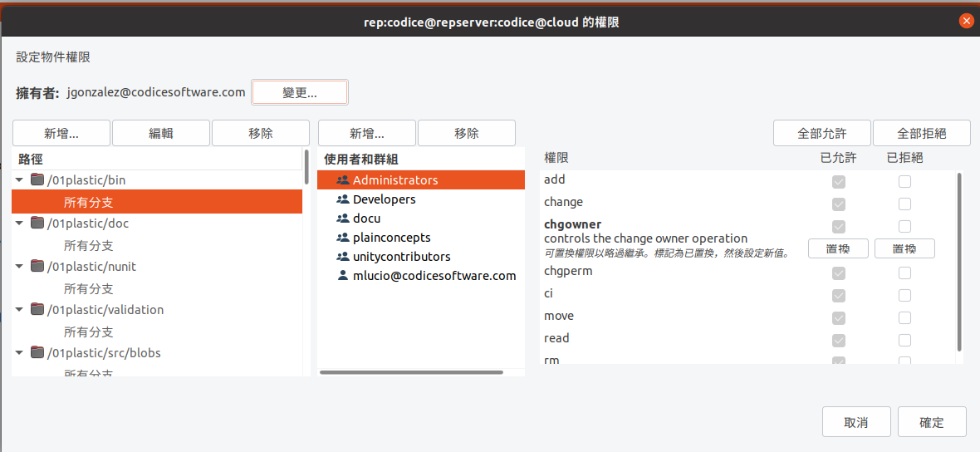Click 移除 above users and groups
The height and width of the screenshot is (452, 980).
[x=466, y=133]
